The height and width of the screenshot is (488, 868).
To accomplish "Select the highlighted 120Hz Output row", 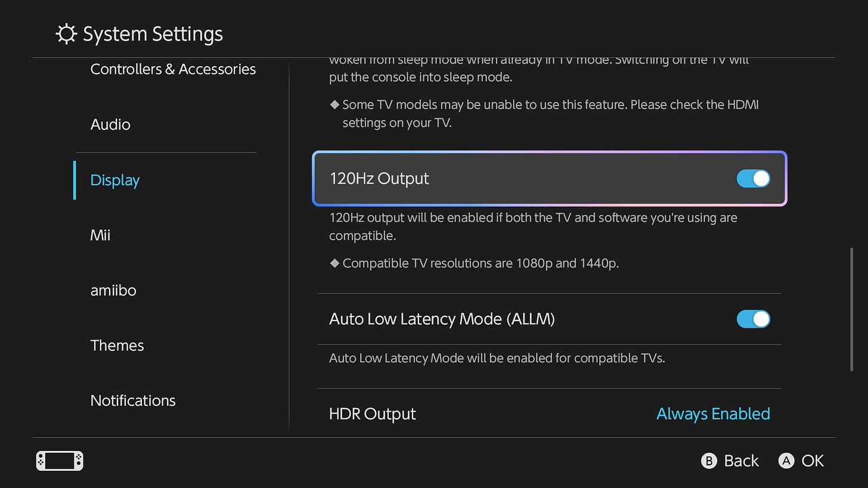I will (x=548, y=178).
